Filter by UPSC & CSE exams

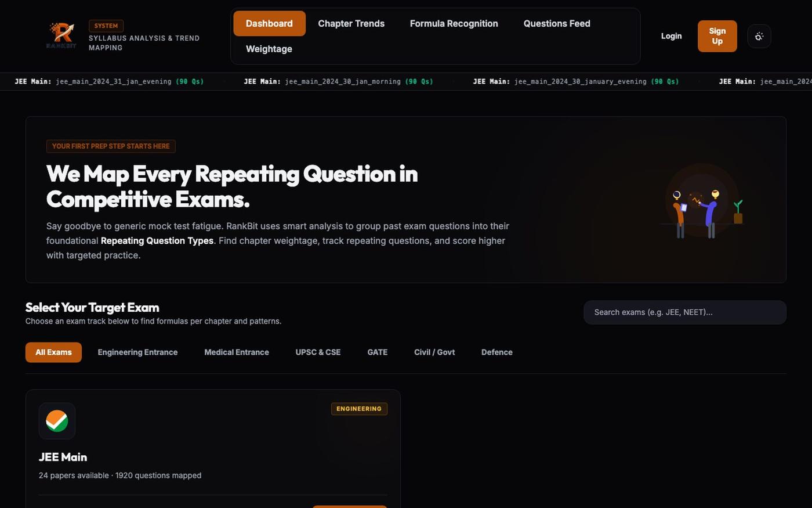tap(318, 352)
